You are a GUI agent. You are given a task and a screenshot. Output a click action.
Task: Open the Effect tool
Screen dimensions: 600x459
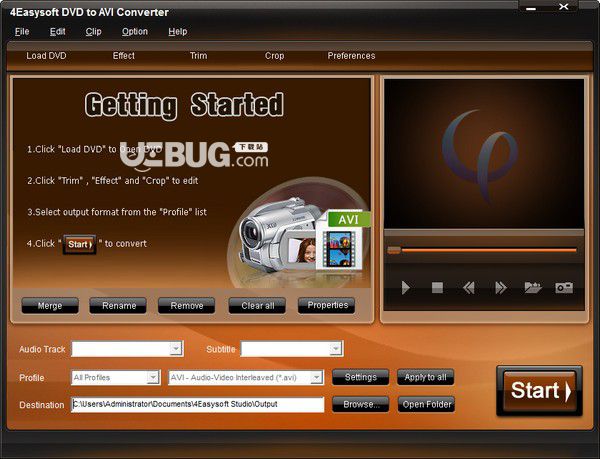click(124, 56)
